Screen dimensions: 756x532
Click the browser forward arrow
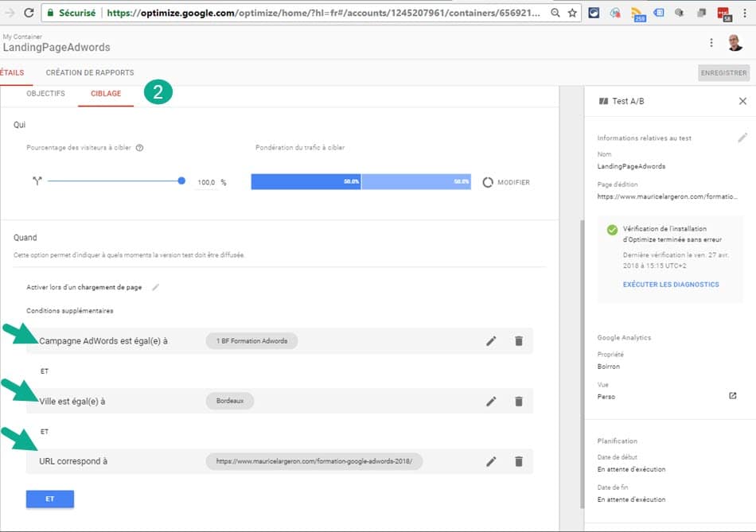point(10,13)
